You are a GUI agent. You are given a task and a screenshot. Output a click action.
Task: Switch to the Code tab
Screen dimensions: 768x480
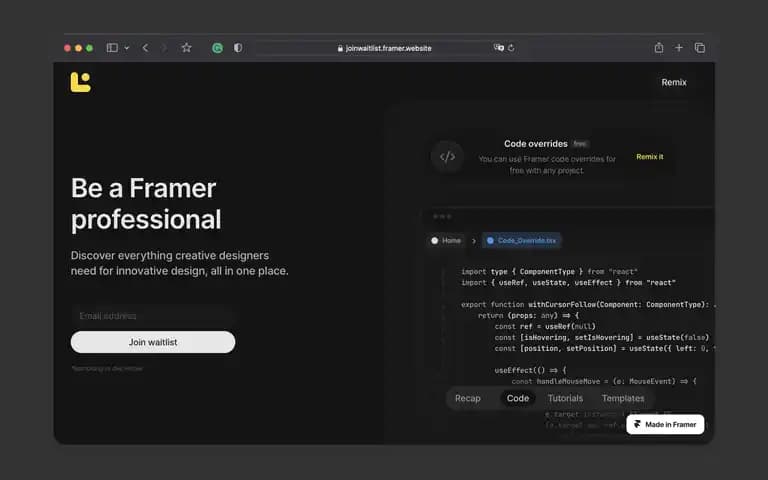point(518,398)
